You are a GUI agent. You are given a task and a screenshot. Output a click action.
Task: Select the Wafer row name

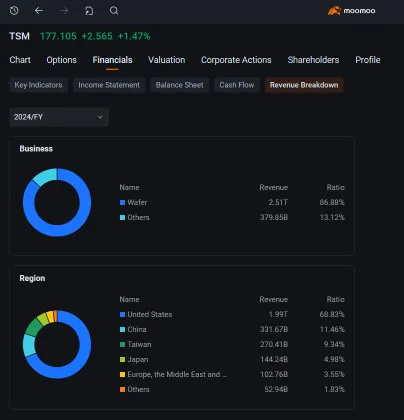click(x=137, y=202)
